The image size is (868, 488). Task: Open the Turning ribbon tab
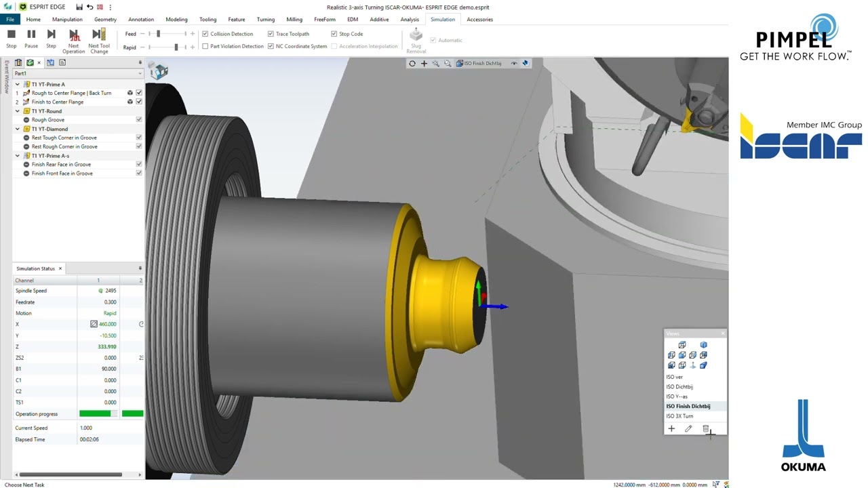click(266, 19)
